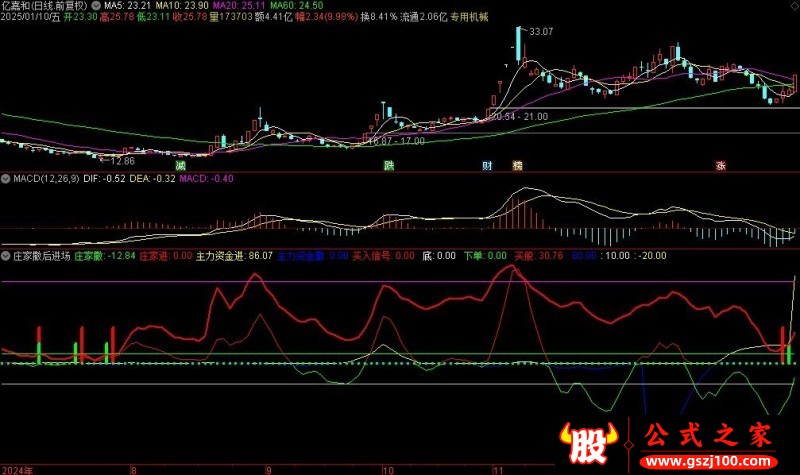Open the MACD(12,26,9) indicator dropdown
Viewport: 800px width, 475px height.
click(6, 179)
